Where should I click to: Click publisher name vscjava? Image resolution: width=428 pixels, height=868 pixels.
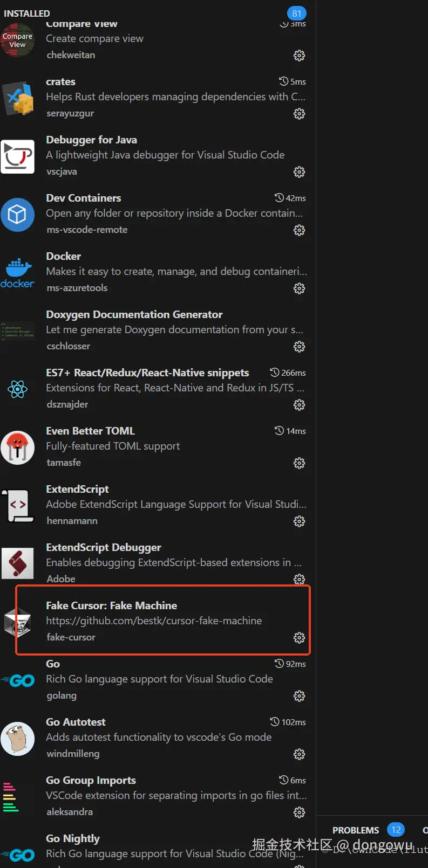point(62,172)
